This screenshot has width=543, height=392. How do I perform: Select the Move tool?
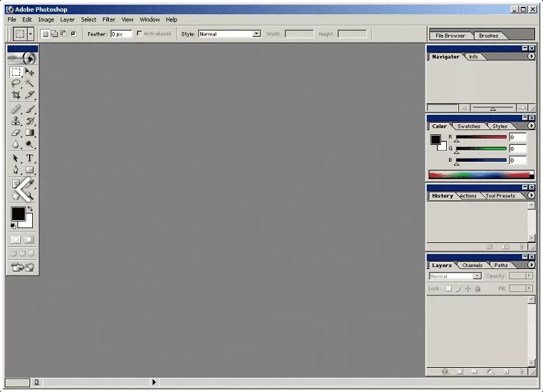coord(30,72)
